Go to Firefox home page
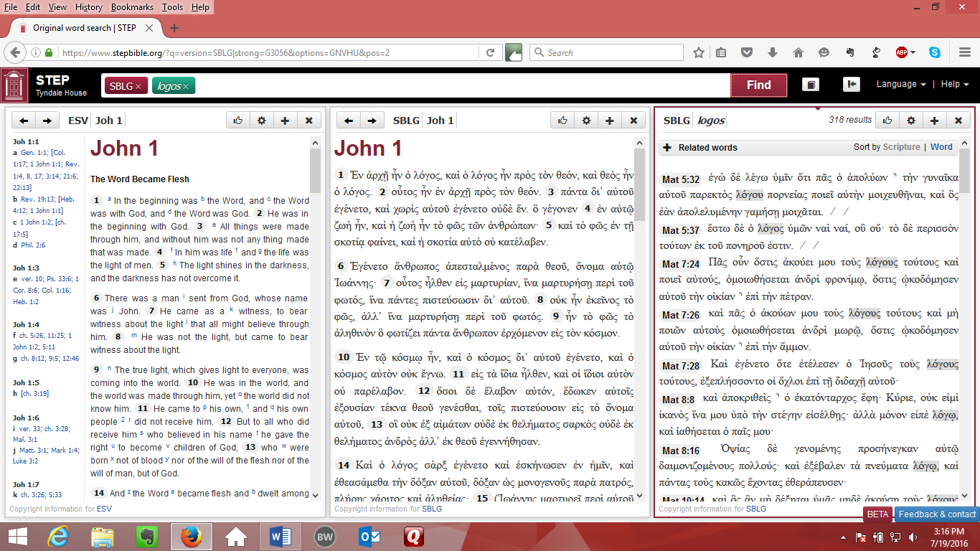Image resolution: width=980 pixels, height=551 pixels. [x=798, y=53]
